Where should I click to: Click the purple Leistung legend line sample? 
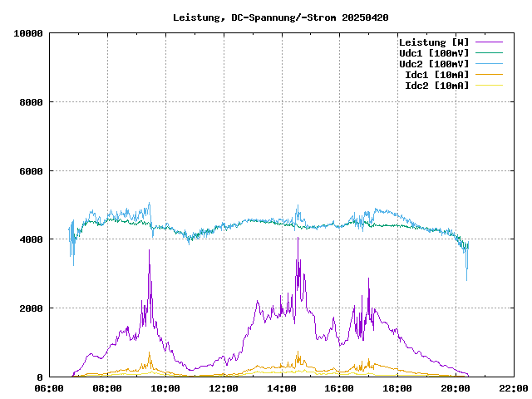click(x=489, y=42)
